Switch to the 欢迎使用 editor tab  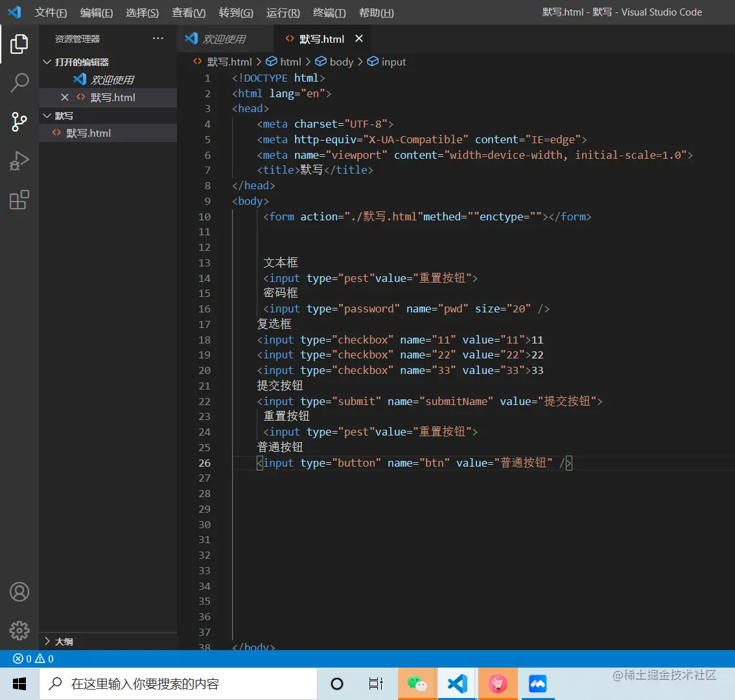pos(225,38)
